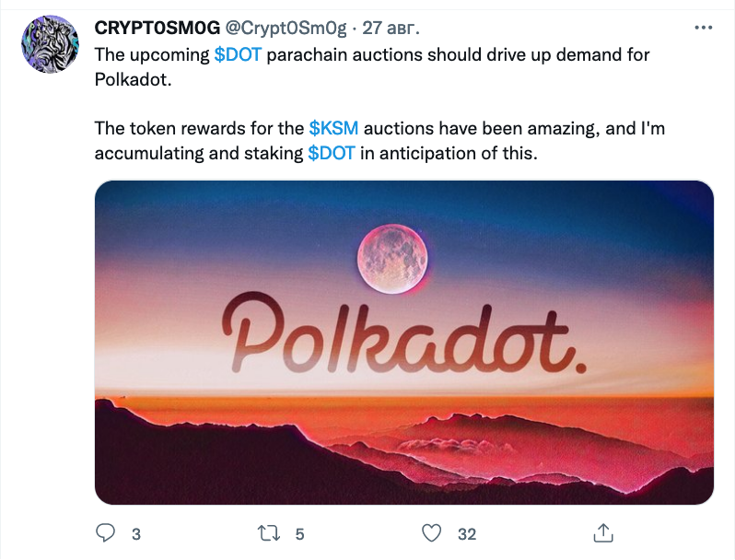Viewport: 735px width, 560px height.
Task: Open the @Crypt0Sm0g handle link
Action: pos(286,29)
